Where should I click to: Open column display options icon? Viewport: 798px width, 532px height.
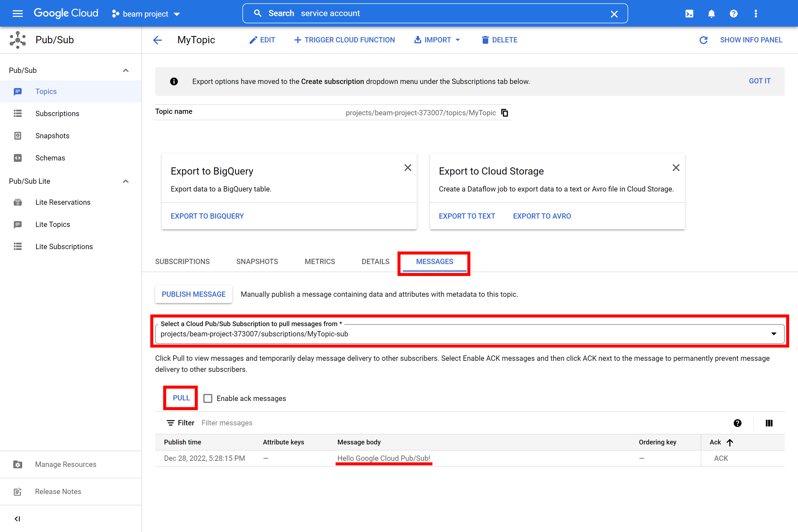pyautogui.click(x=769, y=423)
